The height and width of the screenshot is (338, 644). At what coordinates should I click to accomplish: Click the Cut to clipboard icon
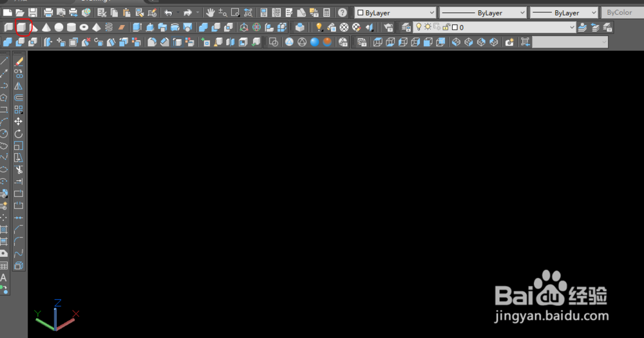pyautogui.click(x=102, y=13)
